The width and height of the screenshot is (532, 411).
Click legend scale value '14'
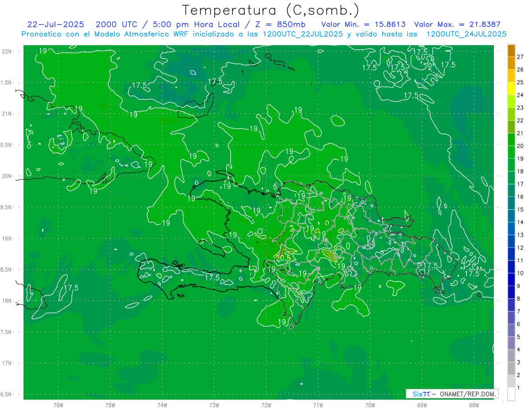point(520,222)
